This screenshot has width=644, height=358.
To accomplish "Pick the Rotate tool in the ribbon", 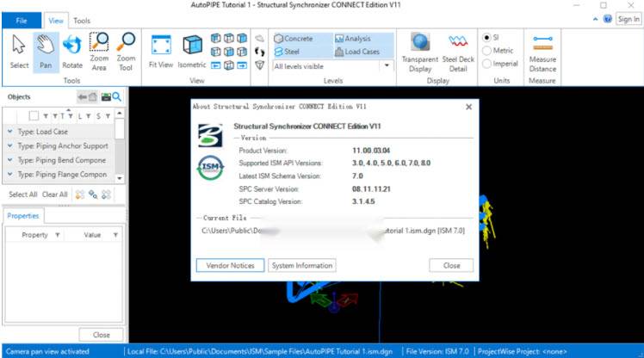I will tap(72, 52).
